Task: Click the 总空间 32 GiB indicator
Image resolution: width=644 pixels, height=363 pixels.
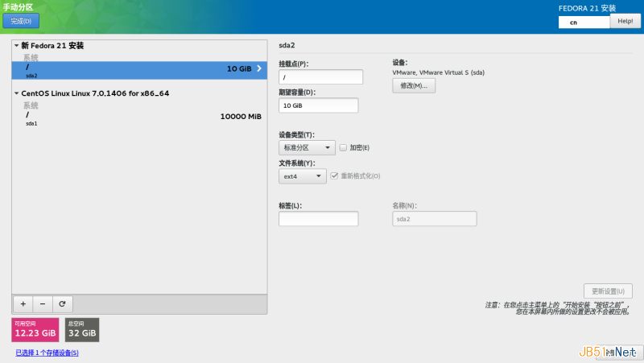Action: (82, 330)
